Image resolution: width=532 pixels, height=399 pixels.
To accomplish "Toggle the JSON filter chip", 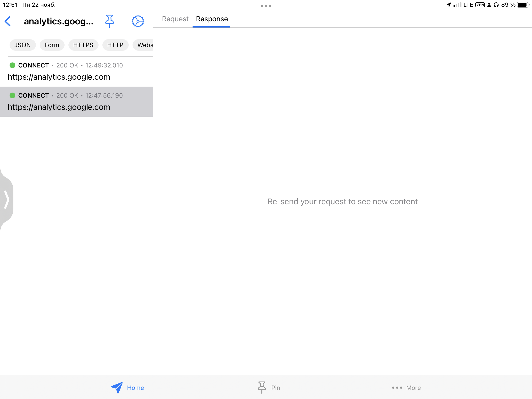I will [x=22, y=45].
